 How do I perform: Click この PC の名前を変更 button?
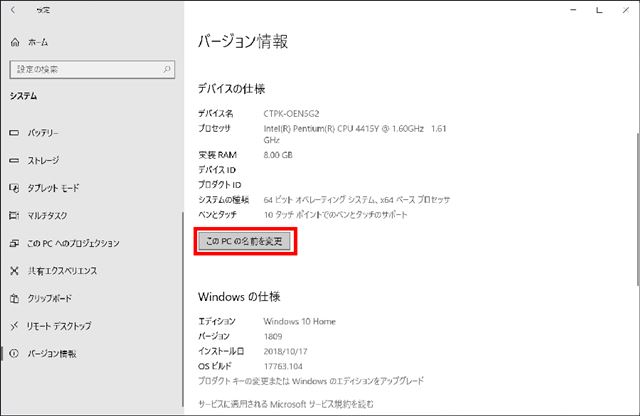[x=244, y=241]
